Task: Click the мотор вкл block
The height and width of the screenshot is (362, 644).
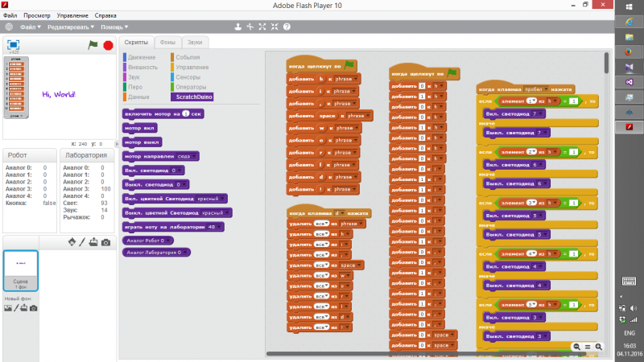Action: [139, 128]
